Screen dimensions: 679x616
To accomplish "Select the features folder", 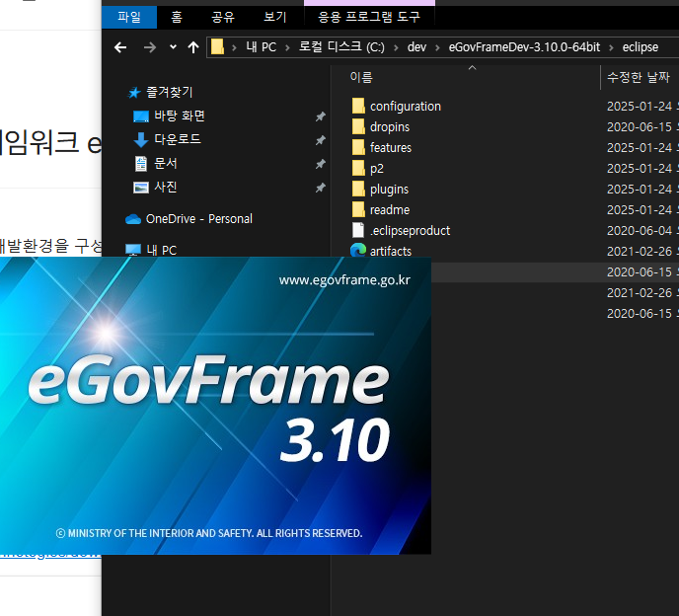I will click(x=391, y=148).
